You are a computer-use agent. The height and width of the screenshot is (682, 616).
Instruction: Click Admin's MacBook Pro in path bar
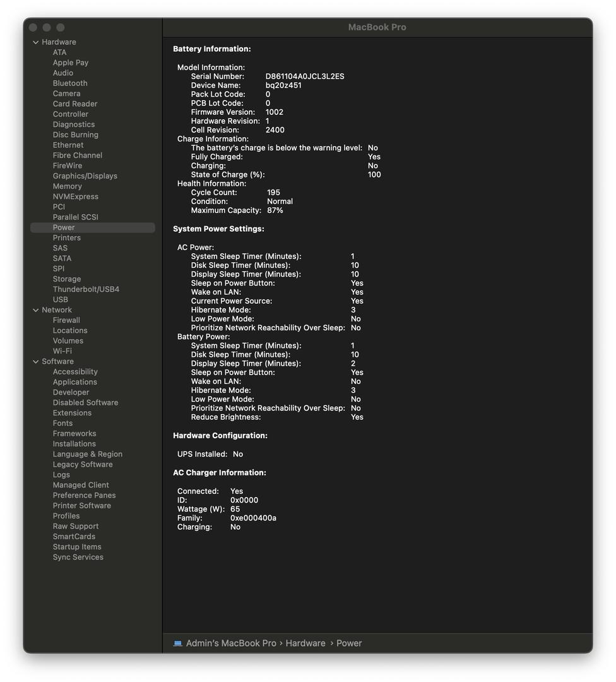pyautogui.click(x=231, y=643)
